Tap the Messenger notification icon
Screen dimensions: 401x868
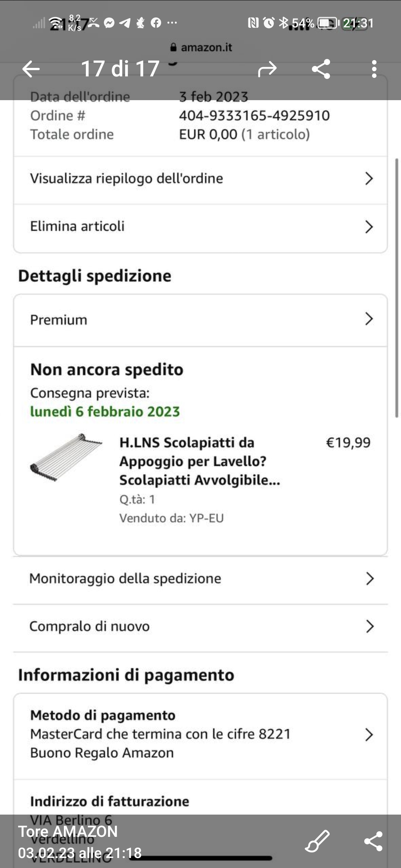pyautogui.click(x=109, y=23)
